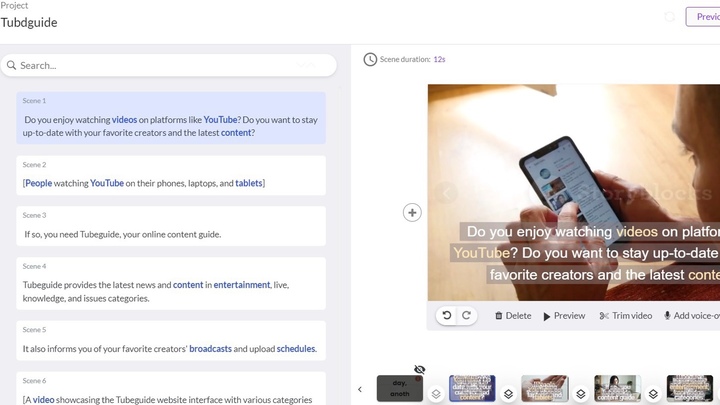Delete the current scene
Screen dimensions: 720x405
click(513, 316)
